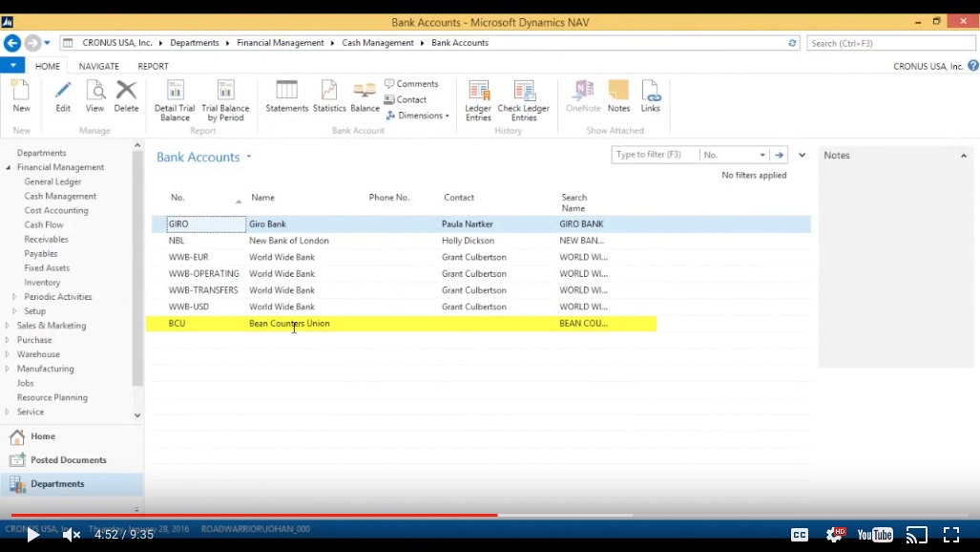Viewport: 980px width, 552px height.
Task: Open YouTube settings gear
Action: tap(835, 534)
